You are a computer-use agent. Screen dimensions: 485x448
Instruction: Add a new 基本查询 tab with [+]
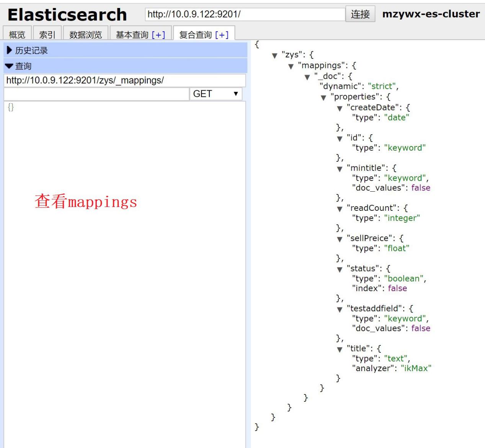158,35
